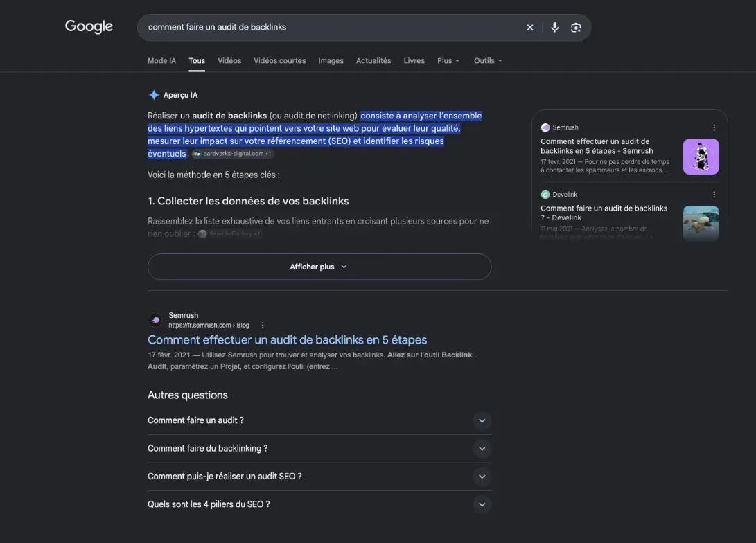Viewport: 756px width, 543px height.
Task: Switch to Images tab
Action: click(331, 61)
